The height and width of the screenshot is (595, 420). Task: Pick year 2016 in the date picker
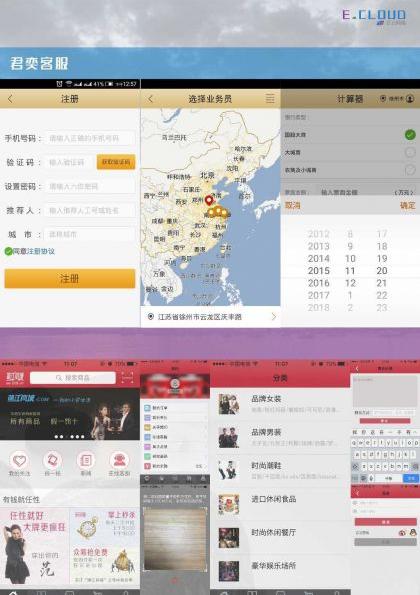pyautogui.click(x=318, y=283)
